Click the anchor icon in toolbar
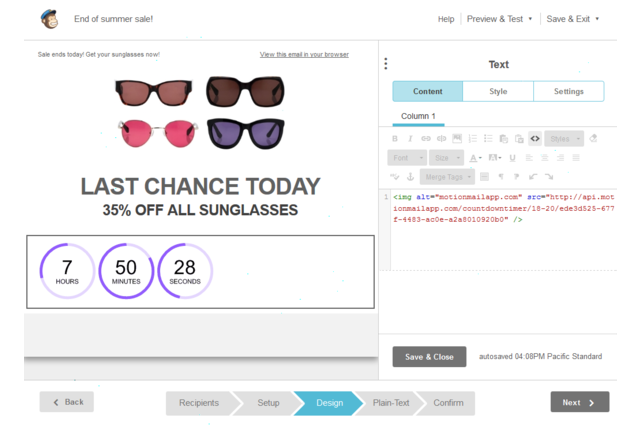 click(x=409, y=177)
